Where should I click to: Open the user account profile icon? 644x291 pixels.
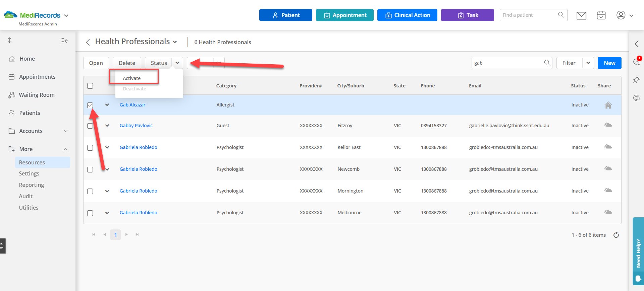(x=621, y=15)
